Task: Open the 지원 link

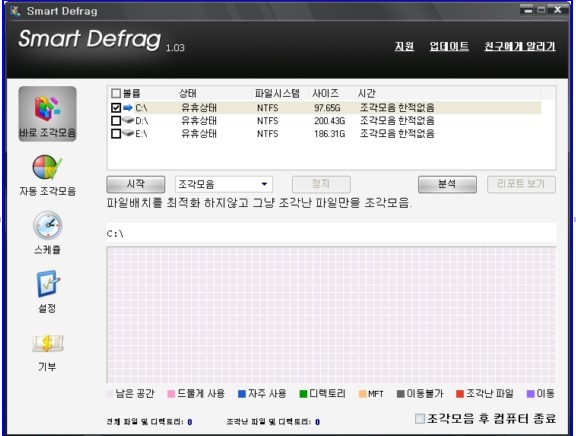Action: pyautogui.click(x=404, y=46)
